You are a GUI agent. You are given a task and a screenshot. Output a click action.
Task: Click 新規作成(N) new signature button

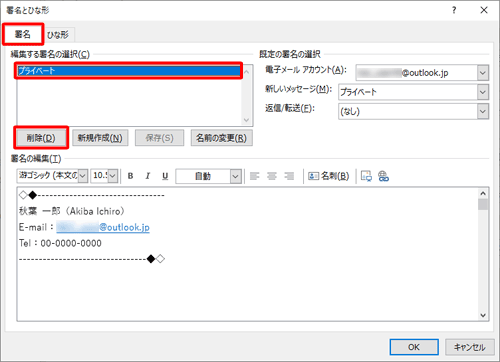(x=100, y=138)
